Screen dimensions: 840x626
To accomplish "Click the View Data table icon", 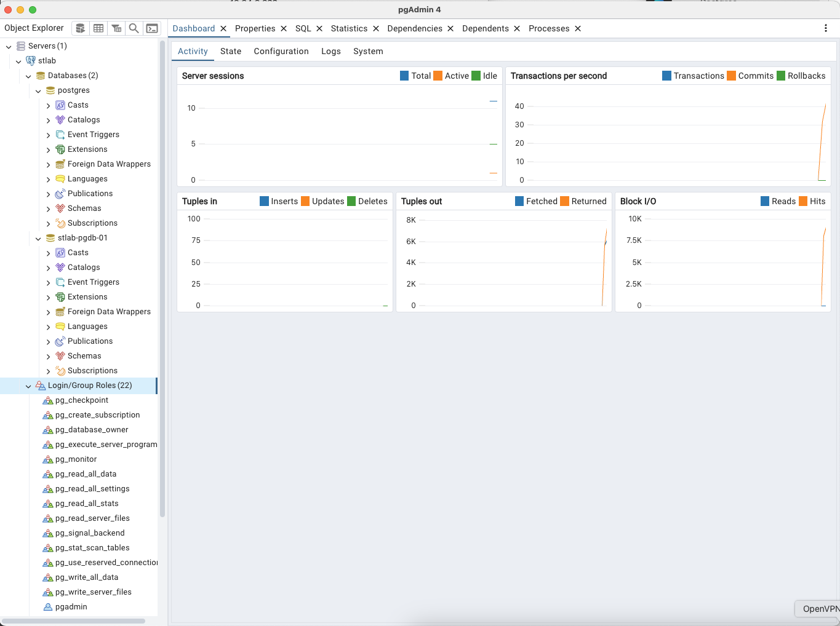I will 98,28.
